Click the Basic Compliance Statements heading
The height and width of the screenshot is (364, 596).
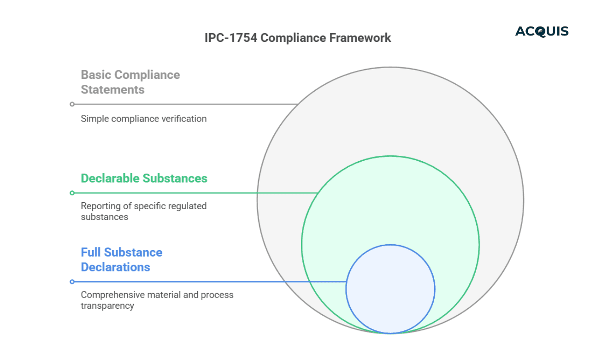[x=130, y=82]
